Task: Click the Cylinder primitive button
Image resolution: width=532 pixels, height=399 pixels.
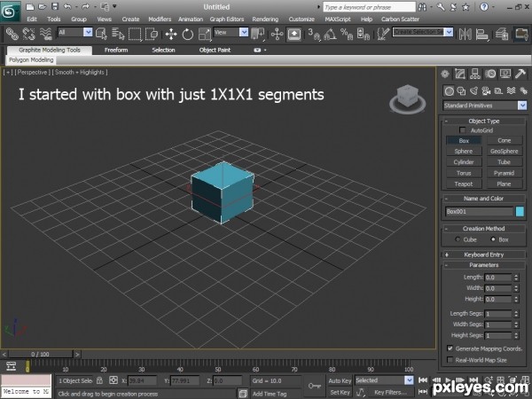Action: click(x=464, y=162)
